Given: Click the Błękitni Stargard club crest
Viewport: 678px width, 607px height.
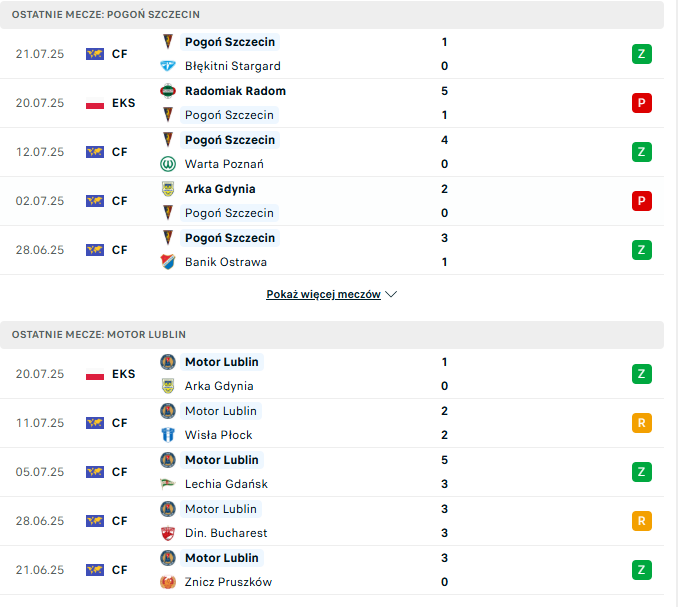Looking at the screenshot, I should (168, 66).
